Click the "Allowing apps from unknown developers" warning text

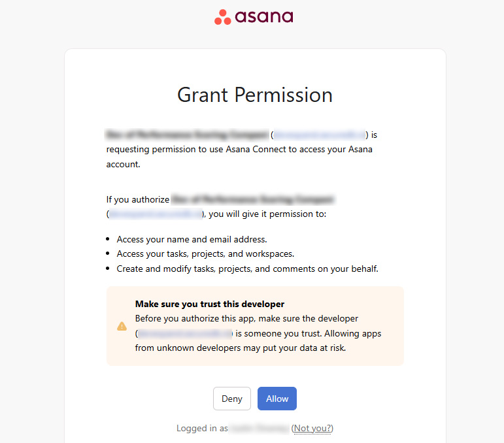[x=240, y=348]
